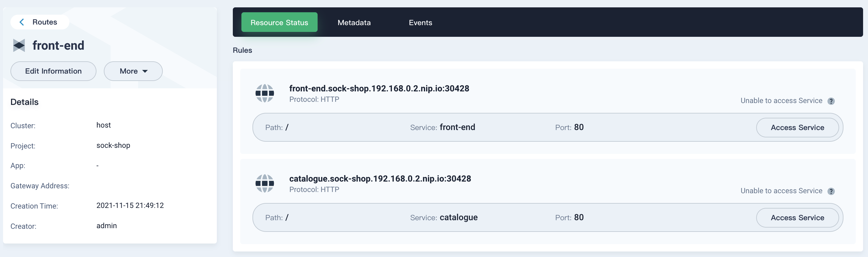
Task: Select the Resource Status tab
Action: coord(279,22)
